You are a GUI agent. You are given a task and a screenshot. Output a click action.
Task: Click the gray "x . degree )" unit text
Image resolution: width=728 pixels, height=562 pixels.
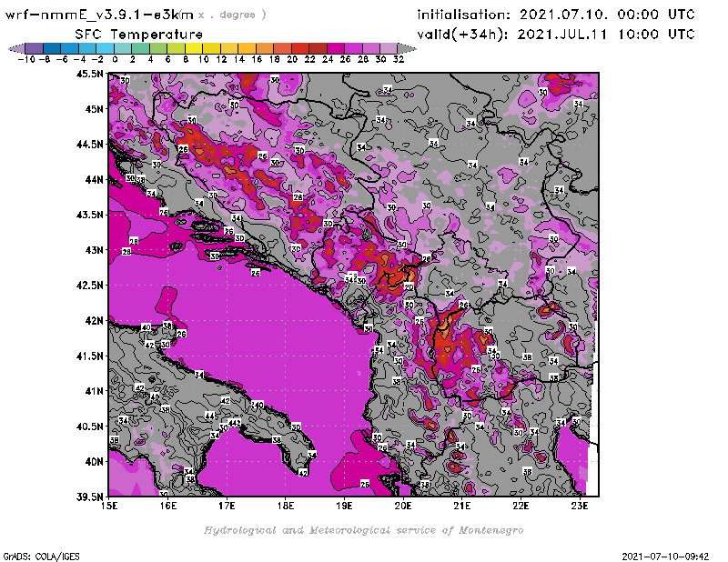(x=232, y=15)
